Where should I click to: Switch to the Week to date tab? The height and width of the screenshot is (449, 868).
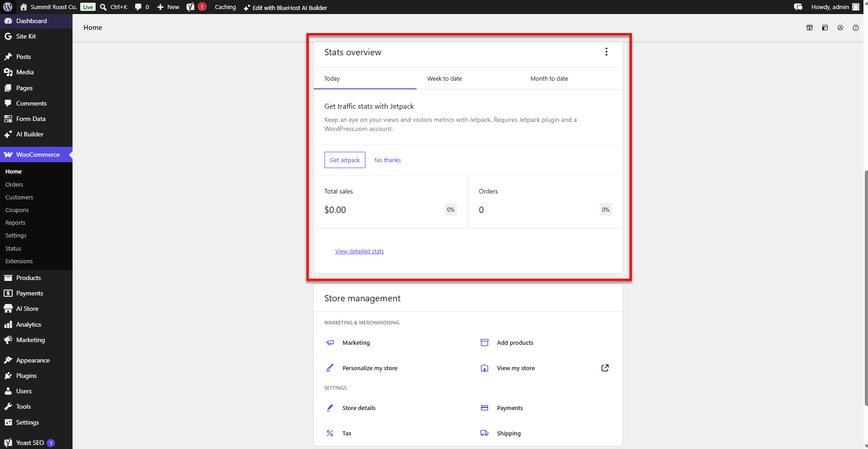click(x=468, y=78)
